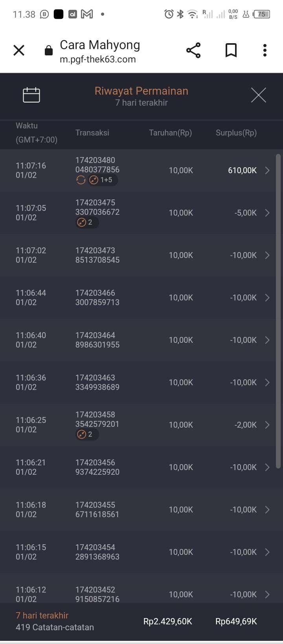Open the three-dot browser menu
Image resolution: width=283 pixels, height=644 pixels.
point(265,50)
